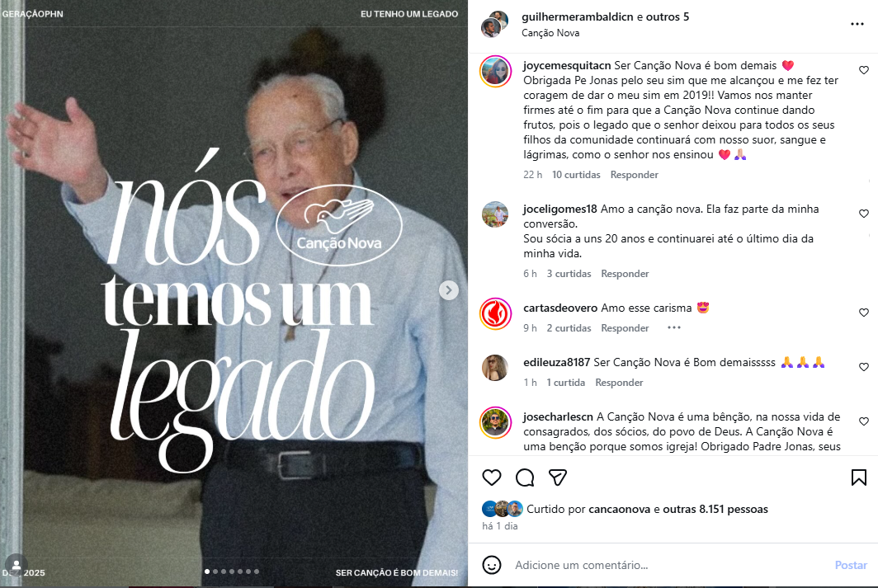The image size is (878, 588).
Task: Save the post with the bookmark icon
Action: (858, 477)
